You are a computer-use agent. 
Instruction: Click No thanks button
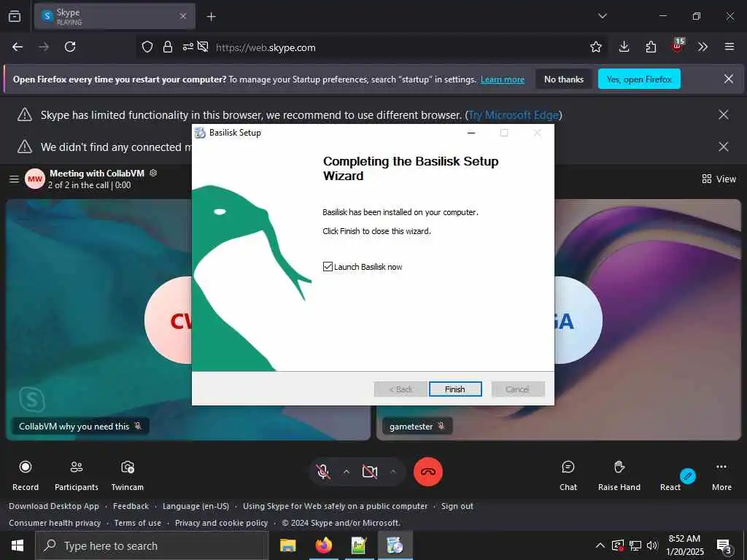(x=564, y=79)
